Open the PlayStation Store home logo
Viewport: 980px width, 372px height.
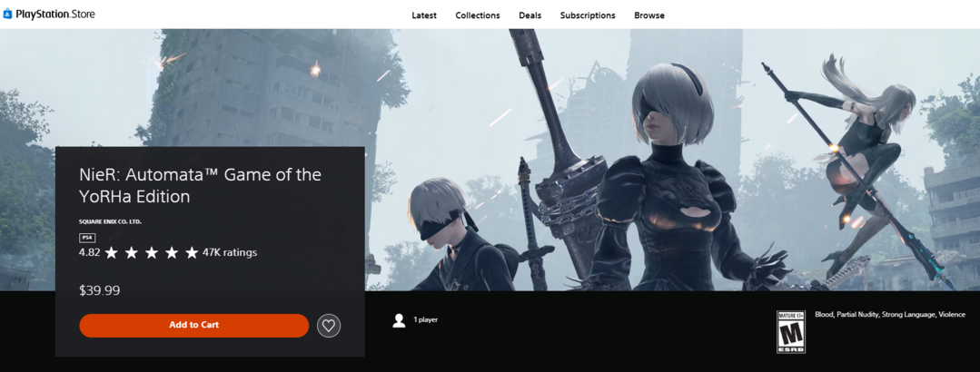pyautogui.click(x=49, y=14)
